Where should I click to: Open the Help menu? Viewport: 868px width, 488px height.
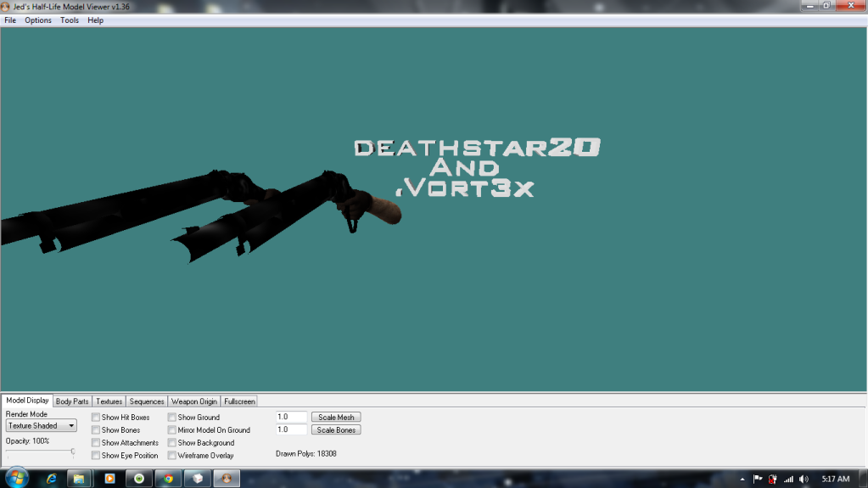coord(95,20)
